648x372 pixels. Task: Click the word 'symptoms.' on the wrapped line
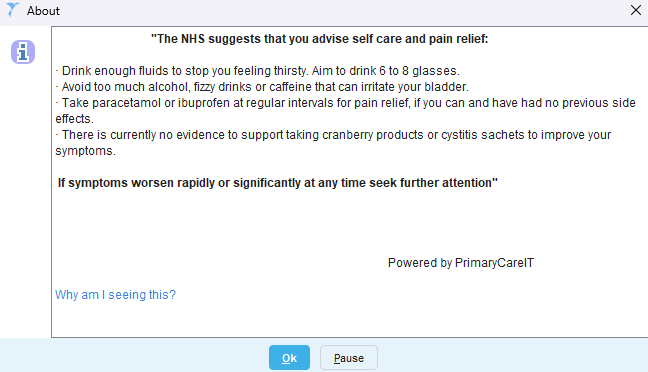[x=85, y=151]
